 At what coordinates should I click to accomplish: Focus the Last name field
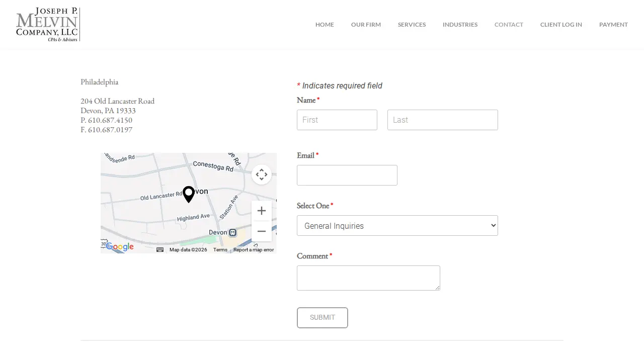443,120
